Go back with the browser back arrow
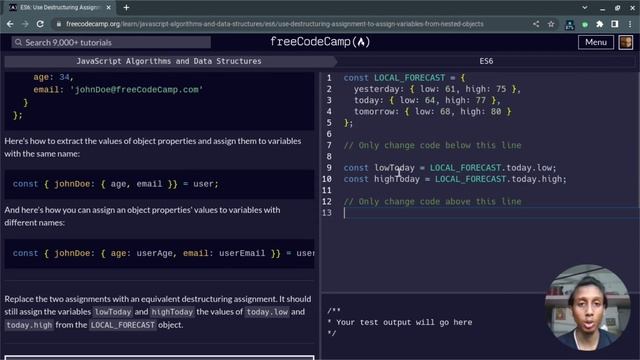The width and height of the screenshot is (640, 360). (10, 24)
